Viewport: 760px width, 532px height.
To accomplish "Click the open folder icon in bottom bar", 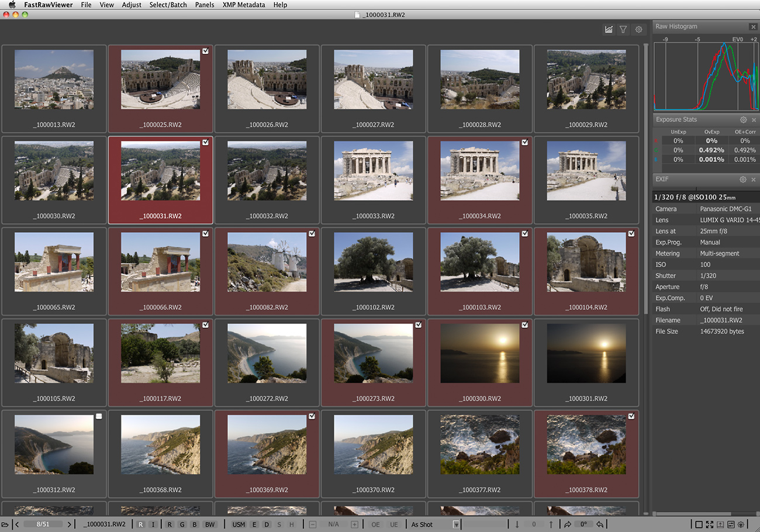I will pos(5,524).
